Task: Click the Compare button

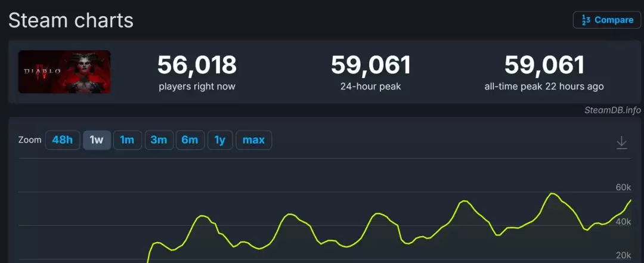Action: (x=606, y=20)
